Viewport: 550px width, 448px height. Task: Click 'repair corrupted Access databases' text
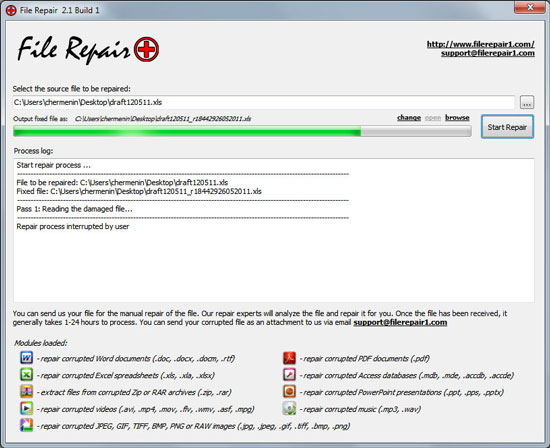click(x=407, y=375)
